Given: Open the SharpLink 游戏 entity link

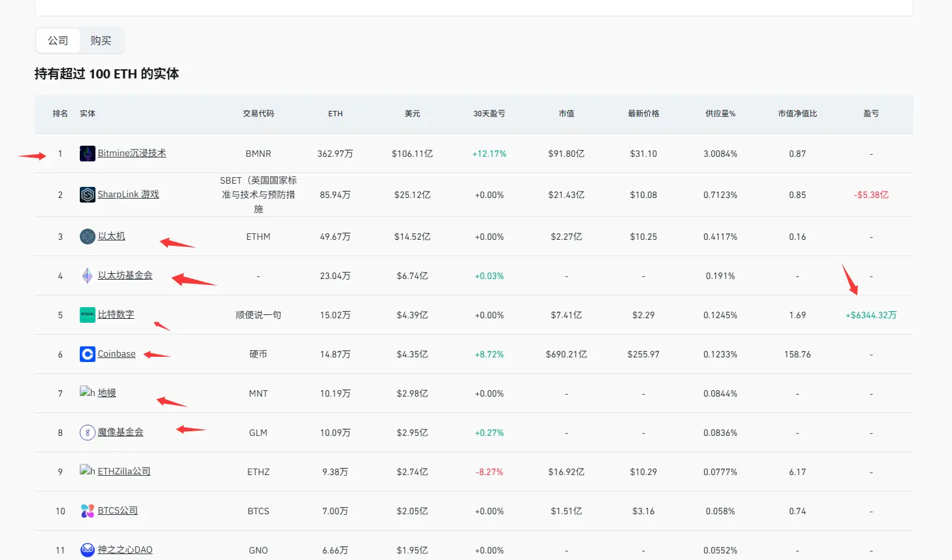Looking at the screenshot, I should pyautogui.click(x=128, y=194).
